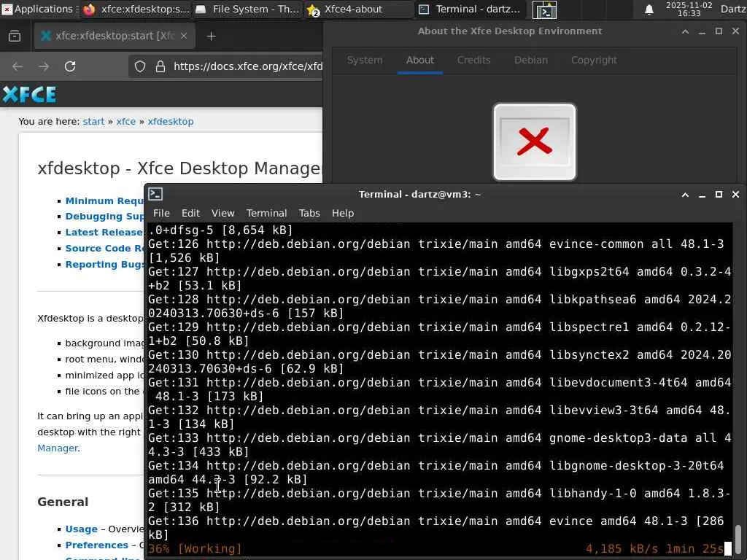Open the Minimum Requirements link
The image size is (747, 560).
point(104,201)
